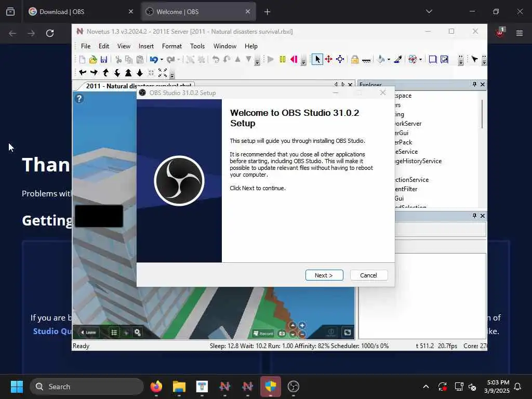
Task: Click the Anchor surface tool icon
Action: (366, 60)
